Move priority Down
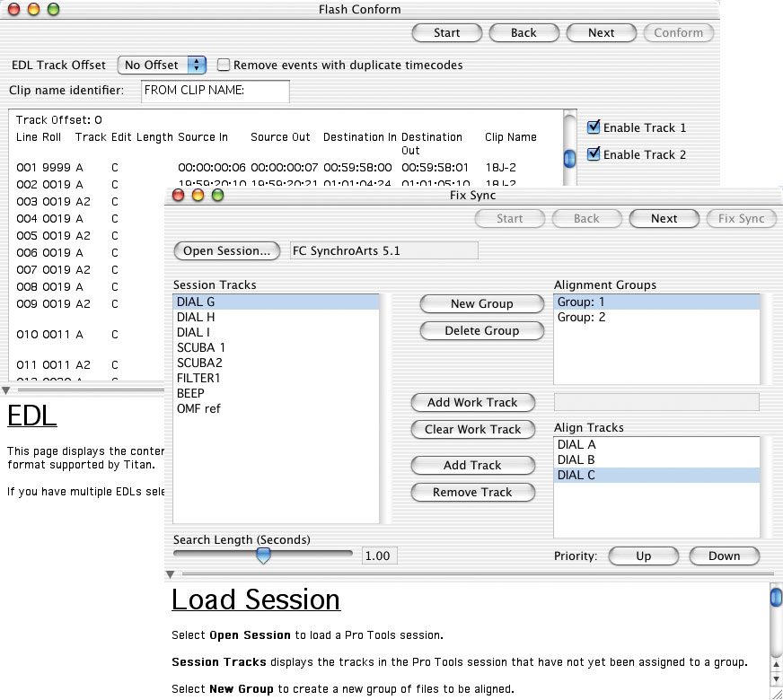Screen dimensions: 783x700 click(724, 556)
